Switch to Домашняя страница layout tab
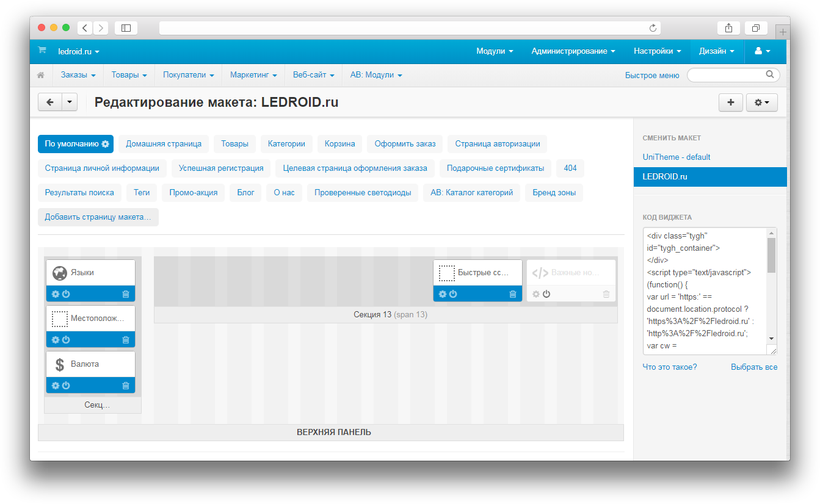The image size is (820, 504). [164, 144]
